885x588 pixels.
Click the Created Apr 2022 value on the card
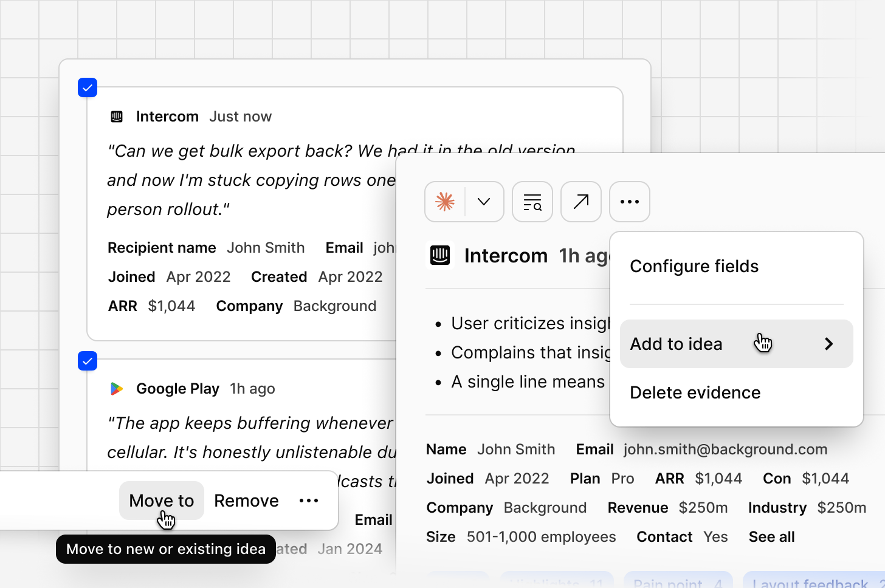pyautogui.click(x=350, y=277)
